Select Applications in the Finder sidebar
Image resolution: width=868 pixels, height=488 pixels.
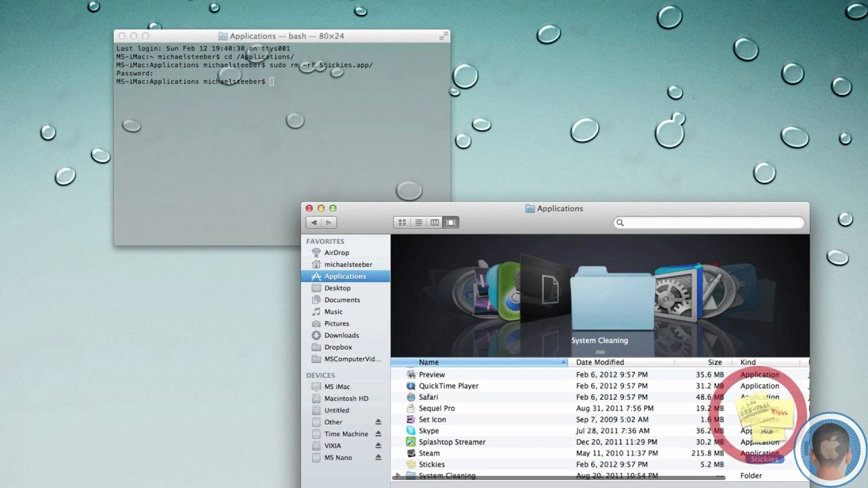[x=346, y=277]
